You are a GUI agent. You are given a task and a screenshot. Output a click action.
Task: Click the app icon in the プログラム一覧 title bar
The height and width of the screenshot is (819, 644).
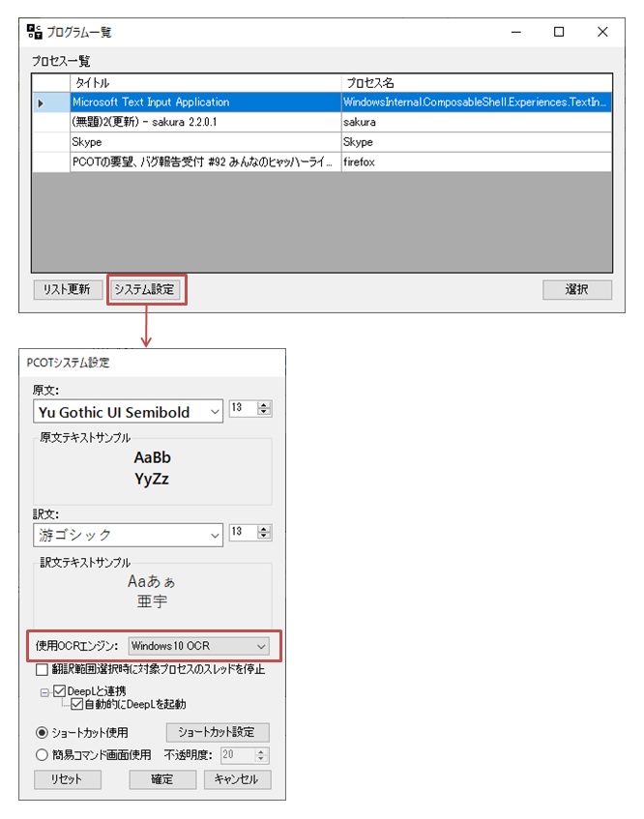[35, 31]
